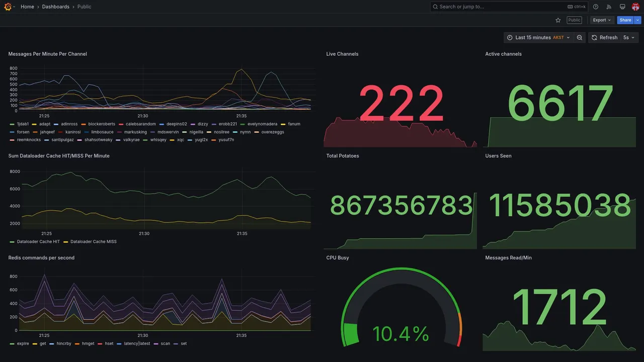Viewport: 644px width, 362px height.
Task: Open the user profile avatar
Action: [635, 7]
